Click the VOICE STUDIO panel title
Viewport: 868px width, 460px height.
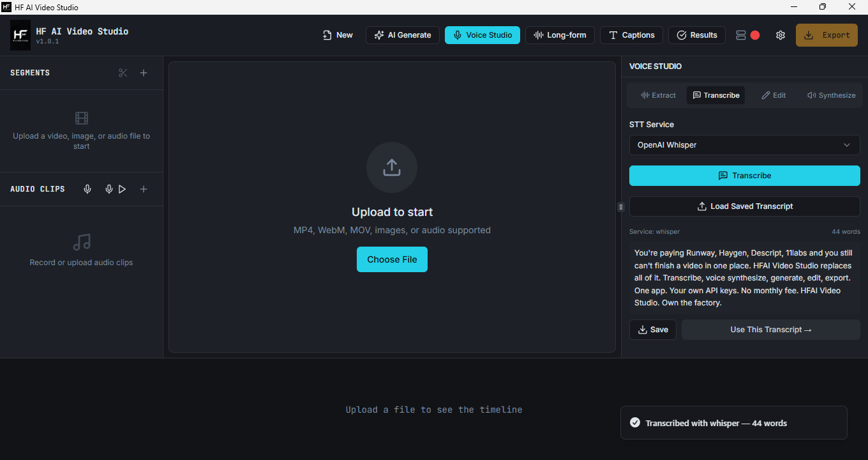click(655, 66)
